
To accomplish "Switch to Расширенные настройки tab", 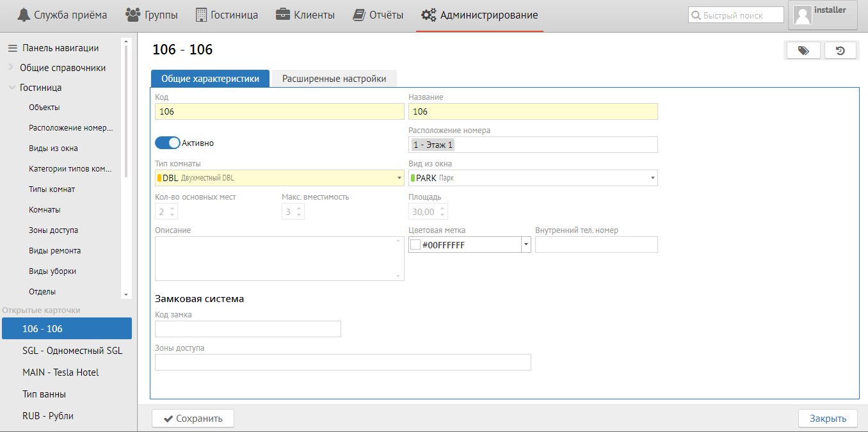I will [x=334, y=79].
